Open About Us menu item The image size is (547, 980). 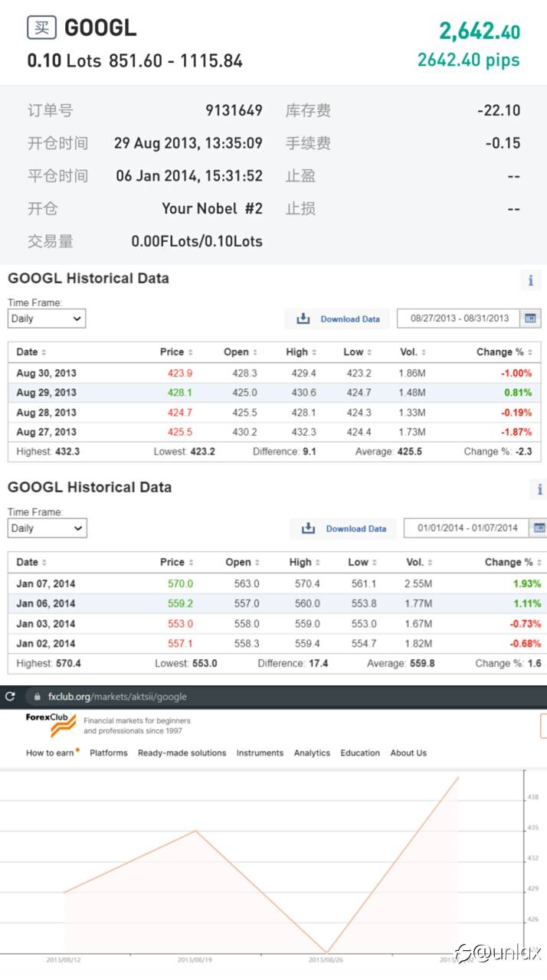tap(408, 753)
